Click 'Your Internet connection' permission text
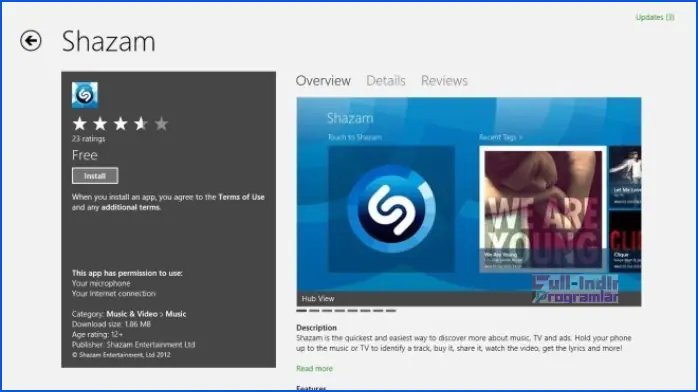The height and width of the screenshot is (392, 698). (114, 294)
